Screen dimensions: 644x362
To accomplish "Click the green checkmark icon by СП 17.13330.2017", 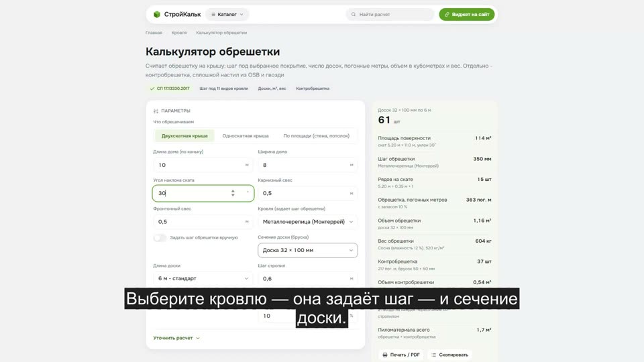I will 152,88.
